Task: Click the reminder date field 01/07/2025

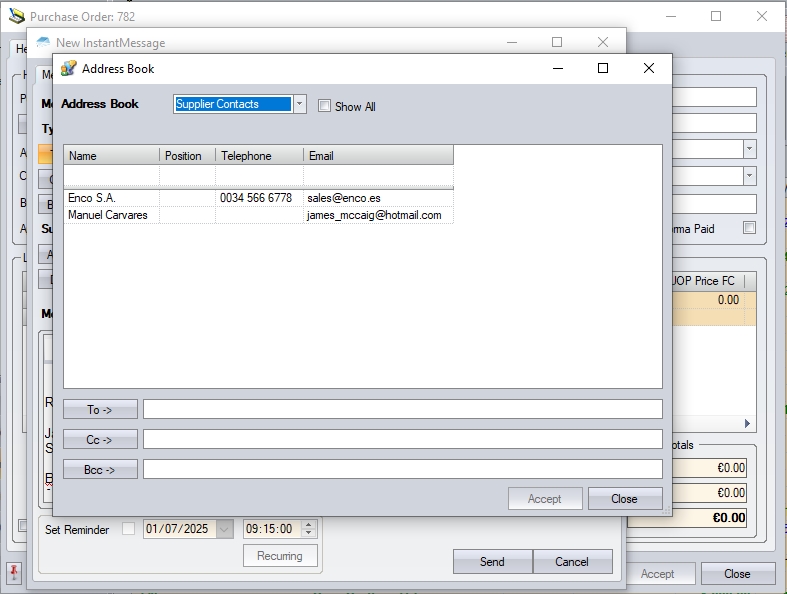Action: click(180, 529)
